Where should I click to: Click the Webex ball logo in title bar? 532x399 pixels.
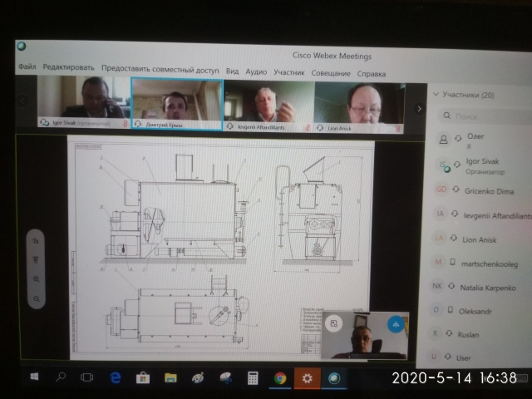(22, 47)
